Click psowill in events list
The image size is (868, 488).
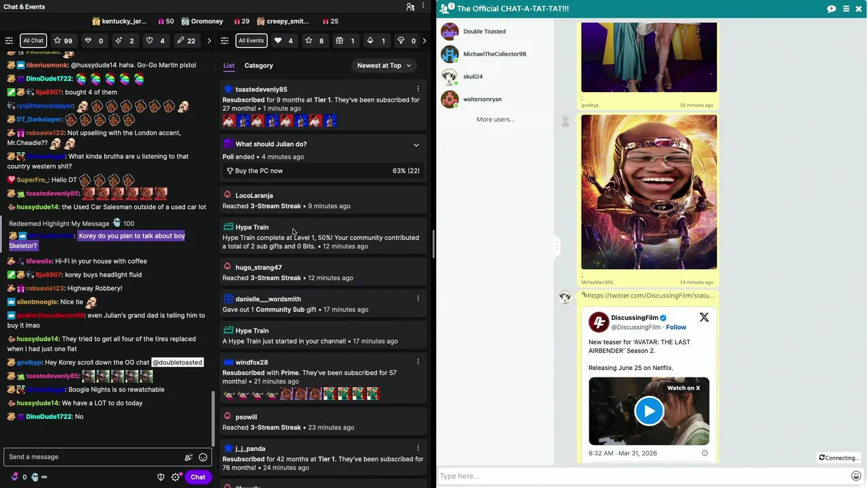246,418
